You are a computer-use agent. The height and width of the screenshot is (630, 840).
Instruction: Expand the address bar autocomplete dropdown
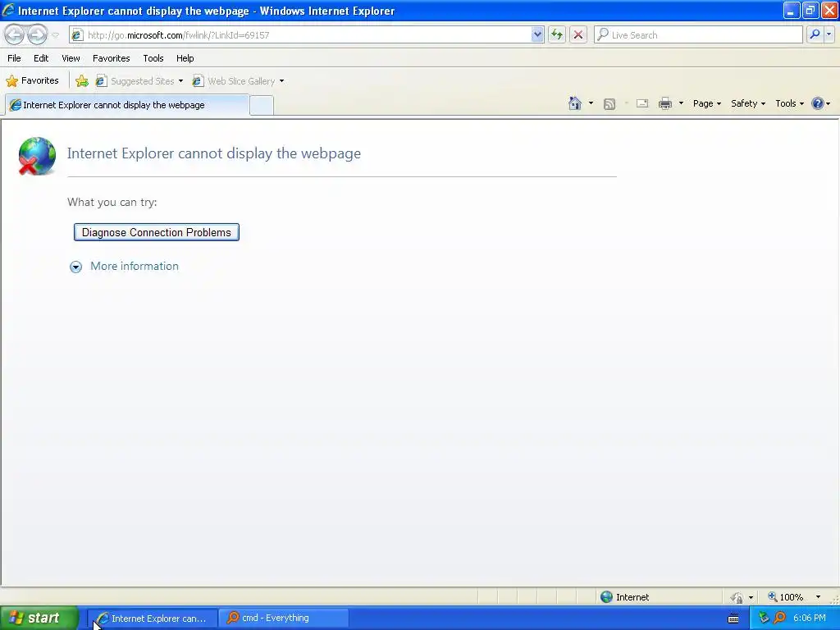coord(537,34)
